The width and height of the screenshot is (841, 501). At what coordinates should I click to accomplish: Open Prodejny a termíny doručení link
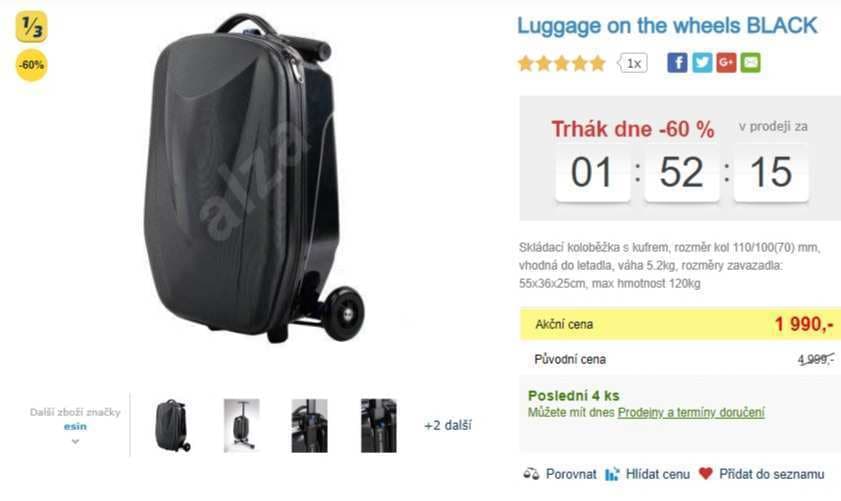[691, 412]
